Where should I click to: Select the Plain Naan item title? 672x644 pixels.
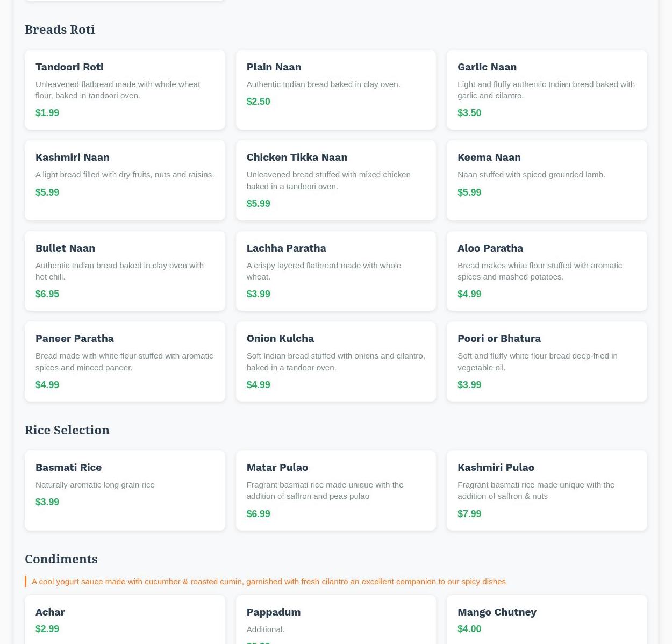point(274,67)
